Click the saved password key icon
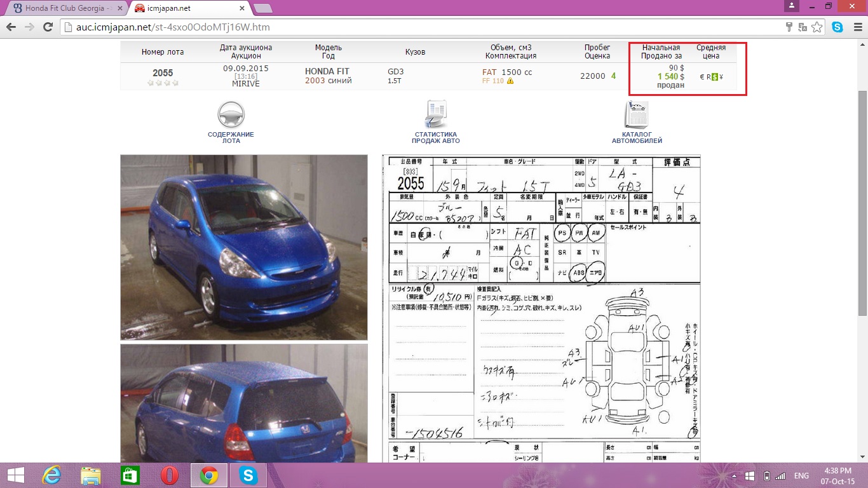Screen dimensions: 868x488 (x=789, y=27)
